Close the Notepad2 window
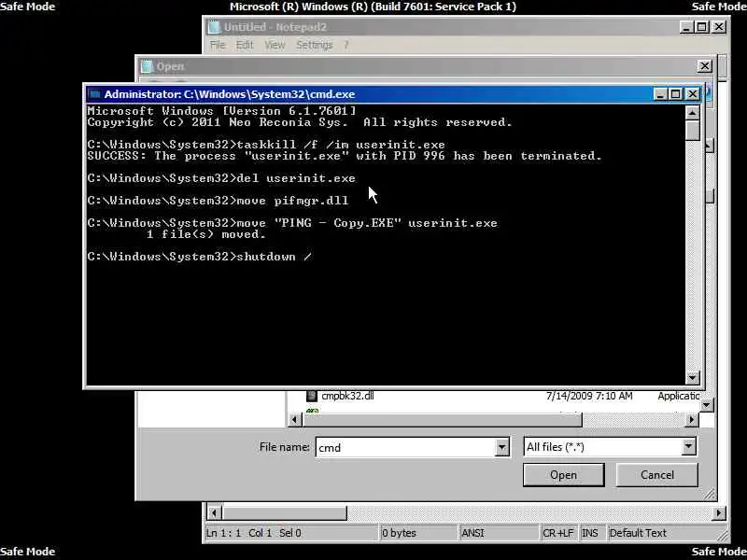This screenshot has height=560, width=747. pos(719,27)
